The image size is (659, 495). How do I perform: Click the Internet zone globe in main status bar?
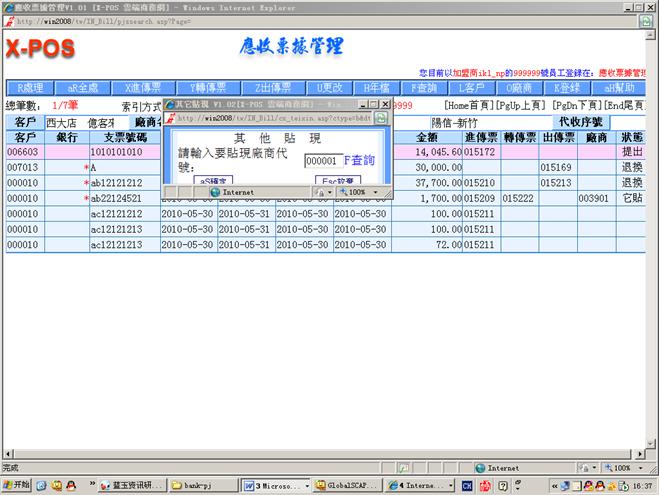click(482, 467)
